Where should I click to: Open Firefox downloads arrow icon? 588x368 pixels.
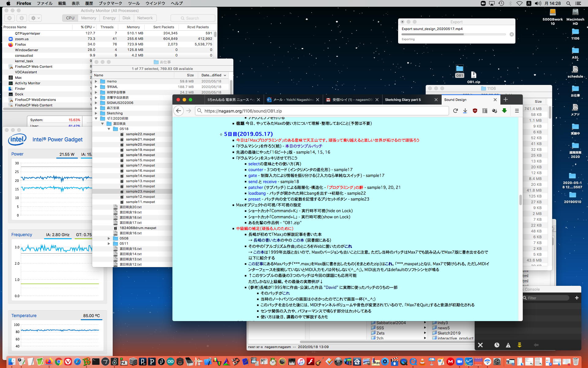[465, 111]
